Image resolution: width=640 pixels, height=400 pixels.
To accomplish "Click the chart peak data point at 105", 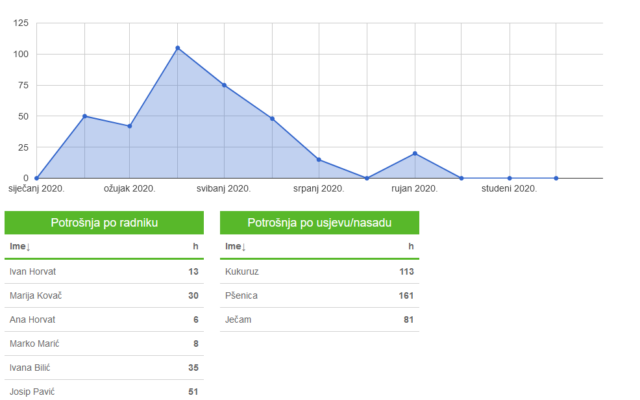I will [x=178, y=48].
